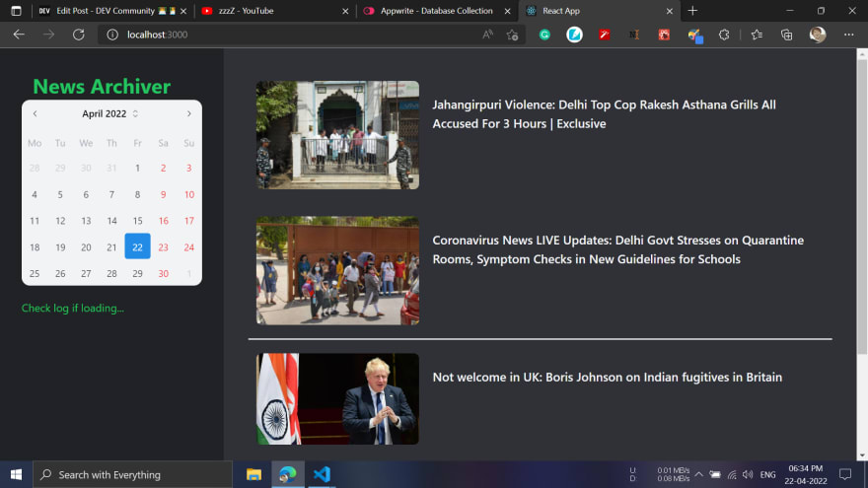868x488 pixels.
Task: Open April 2022 month-year selector
Action: point(110,113)
